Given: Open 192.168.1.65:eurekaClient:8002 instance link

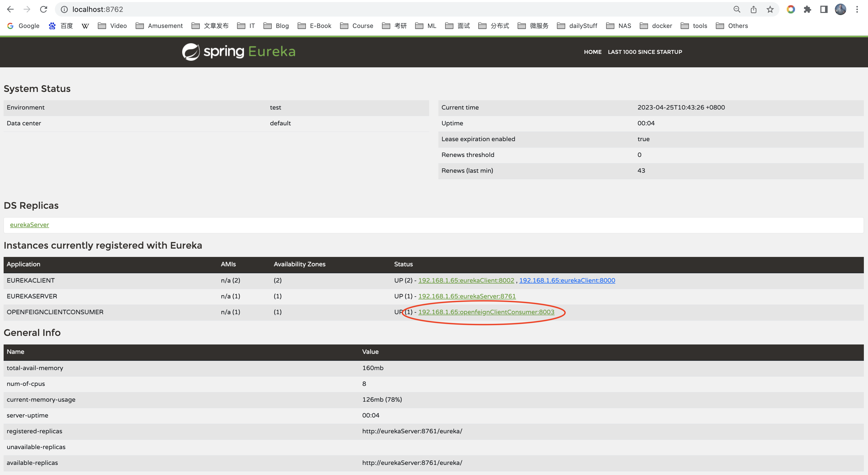Looking at the screenshot, I should pyautogui.click(x=466, y=280).
